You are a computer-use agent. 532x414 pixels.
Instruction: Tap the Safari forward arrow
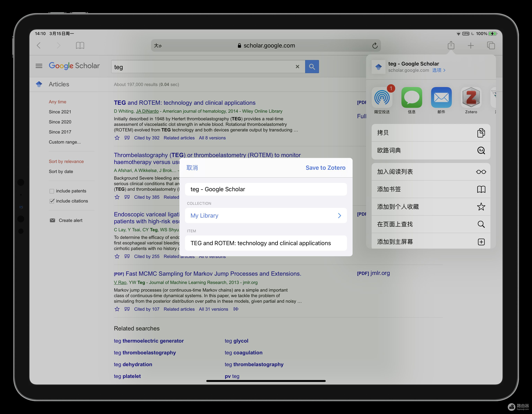[59, 45]
